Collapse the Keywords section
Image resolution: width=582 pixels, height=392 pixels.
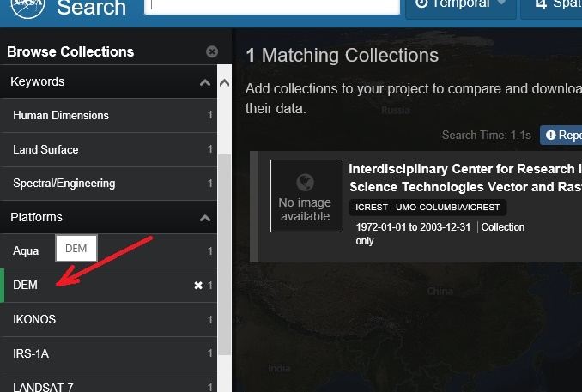[204, 82]
